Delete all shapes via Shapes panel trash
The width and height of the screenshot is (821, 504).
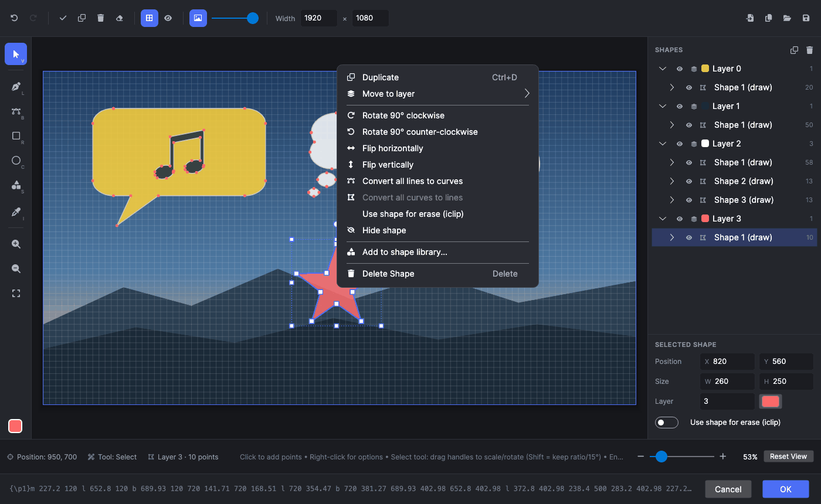tap(810, 50)
